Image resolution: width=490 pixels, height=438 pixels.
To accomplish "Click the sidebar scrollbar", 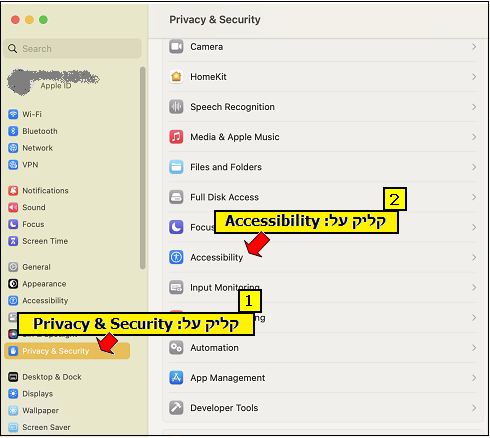I will 143,168.
